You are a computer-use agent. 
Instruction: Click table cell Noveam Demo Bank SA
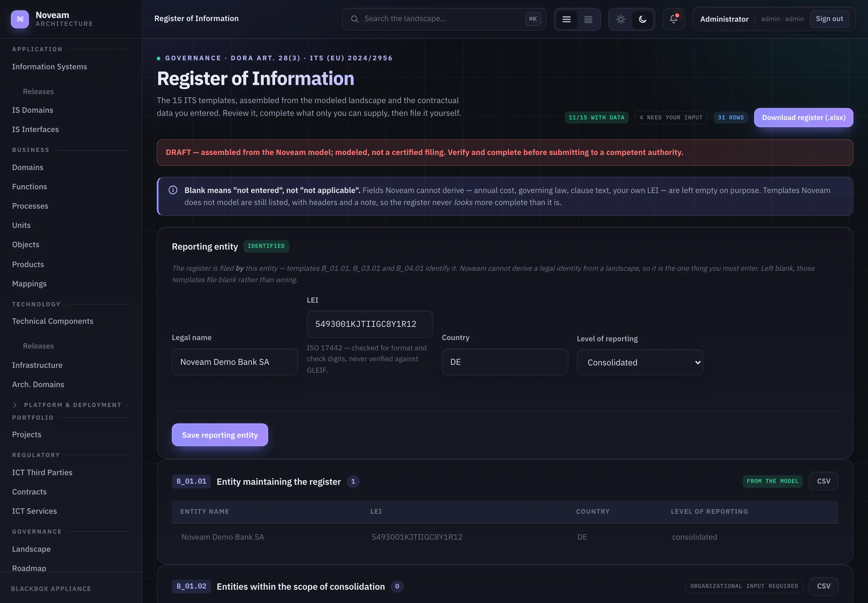coord(222,537)
